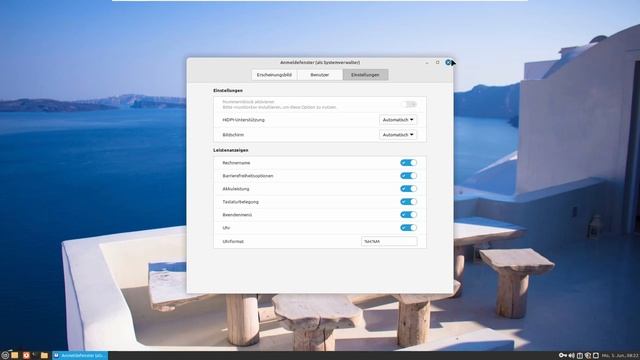Open the clock and date in panel
Screen dimensions: 640x360
pos(619,356)
